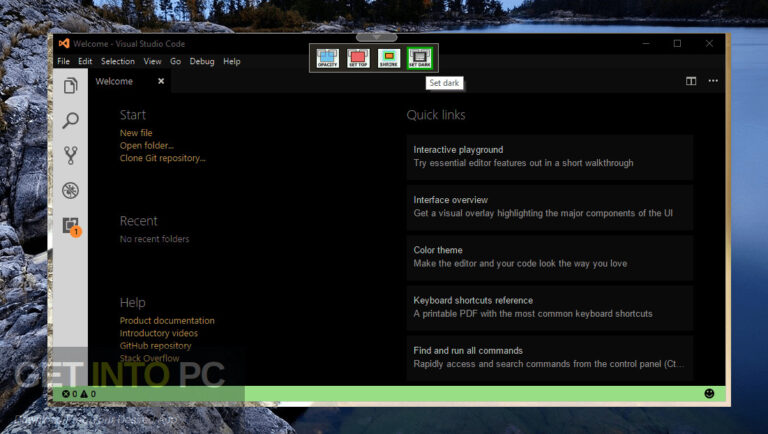Open the editor's more actions ellipsis menu
The image size is (768, 434).
pos(713,81)
